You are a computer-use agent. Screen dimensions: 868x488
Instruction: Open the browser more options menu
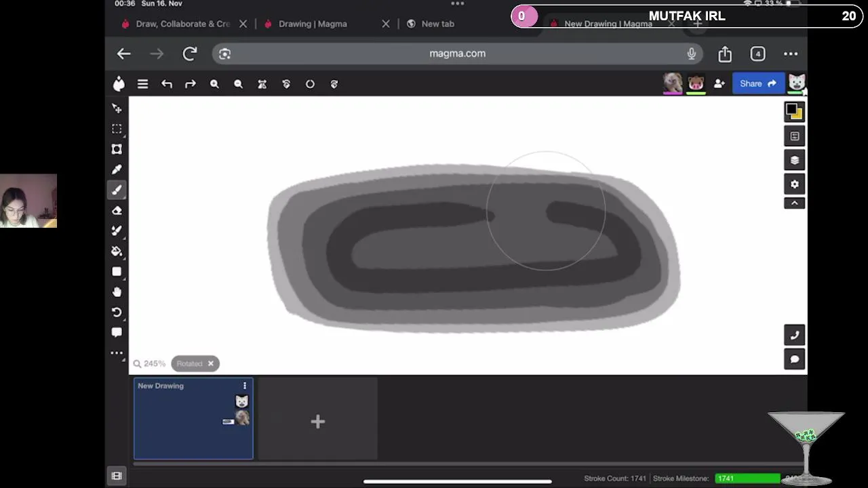click(x=791, y=54)
